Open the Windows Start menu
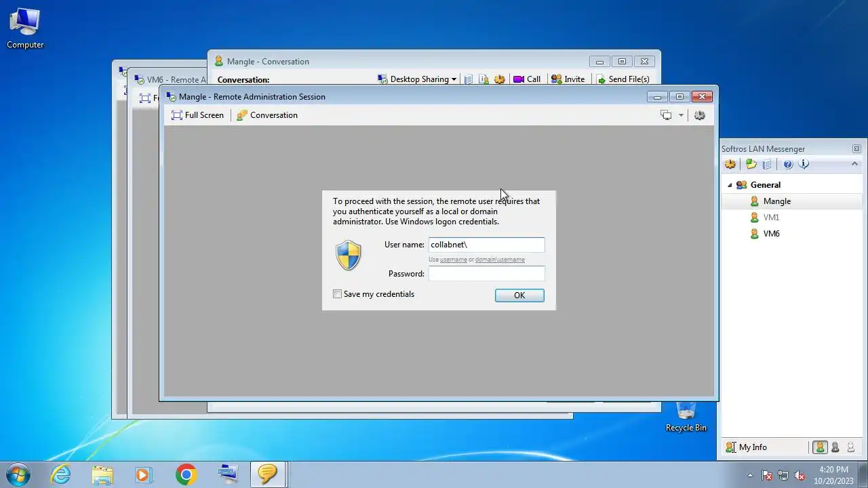 (x=18, y=474)
